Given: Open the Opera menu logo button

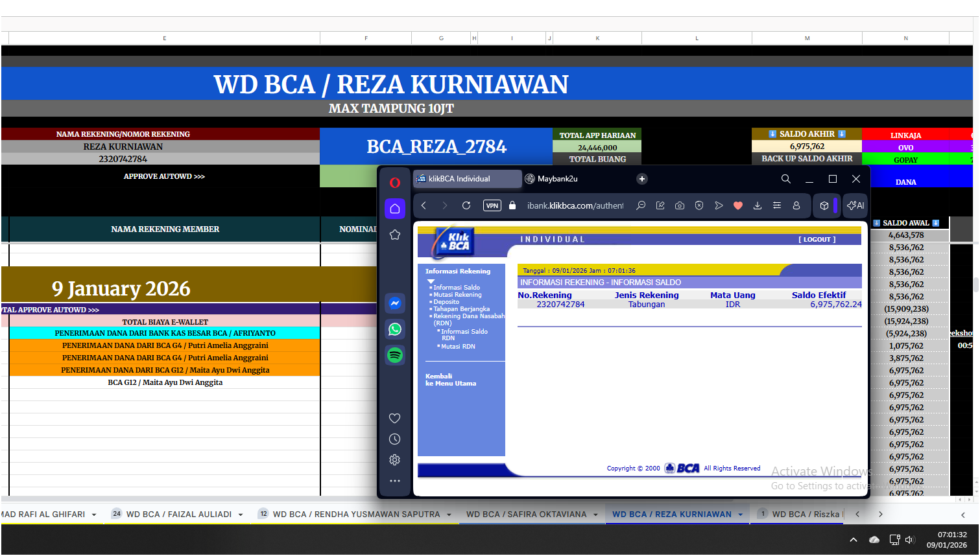Looking at the screenshot, I should tap(394, 183).
